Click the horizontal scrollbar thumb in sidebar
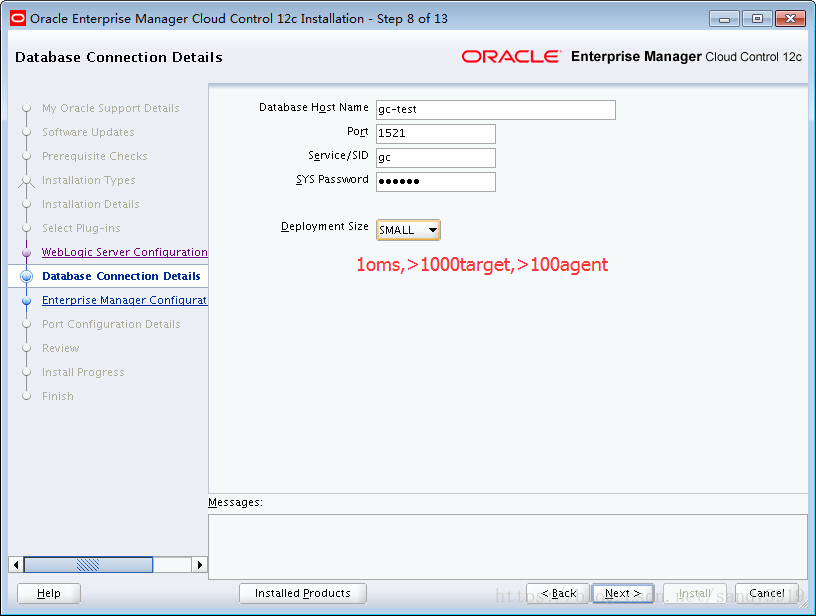 (88, 564)
